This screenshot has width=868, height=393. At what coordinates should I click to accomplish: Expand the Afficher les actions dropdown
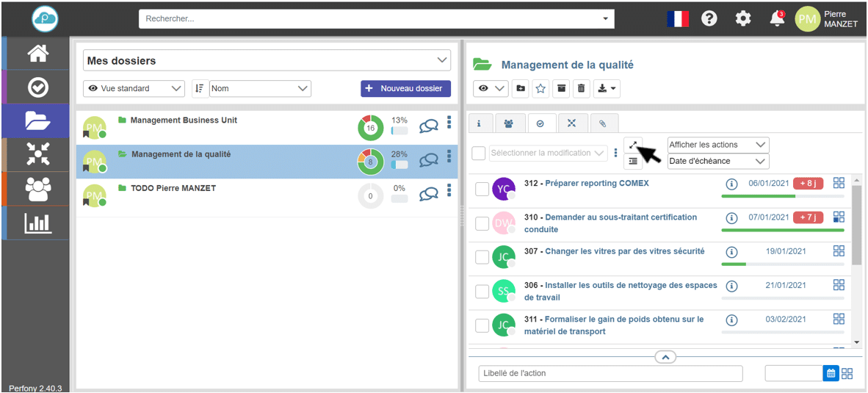pyautogui.click(x=717, y=145)
